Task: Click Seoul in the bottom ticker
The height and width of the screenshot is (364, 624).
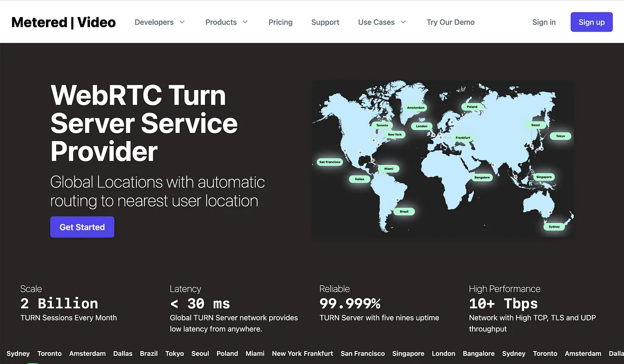Action: (200, 353)
